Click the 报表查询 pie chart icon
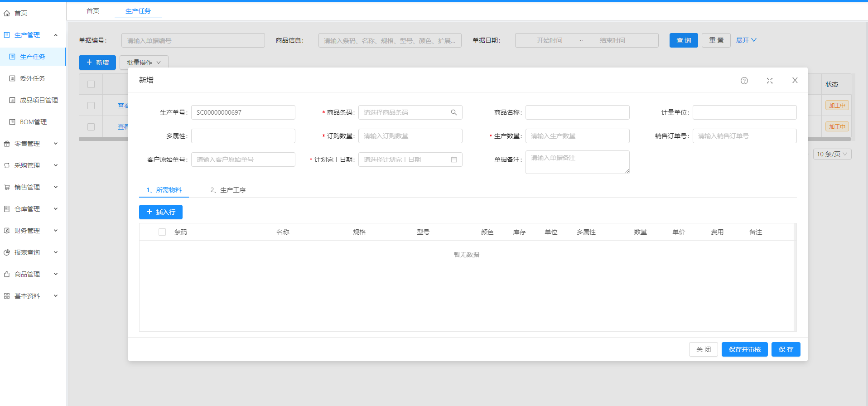This screenshot has width=868, height=406. [x=7, y=252]
